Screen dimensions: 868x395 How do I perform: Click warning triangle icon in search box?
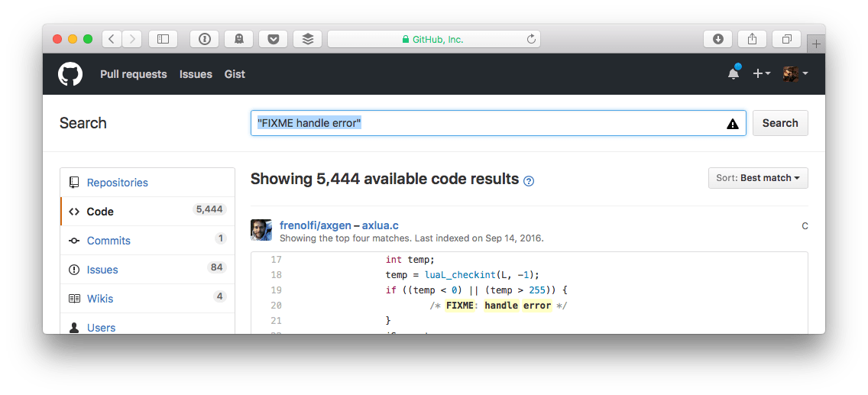(732, 124)
